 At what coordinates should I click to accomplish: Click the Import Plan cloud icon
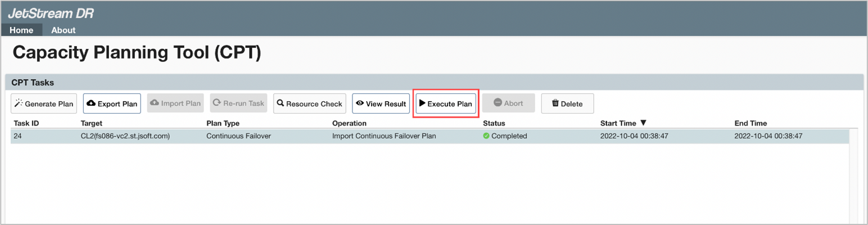point(155,103)
